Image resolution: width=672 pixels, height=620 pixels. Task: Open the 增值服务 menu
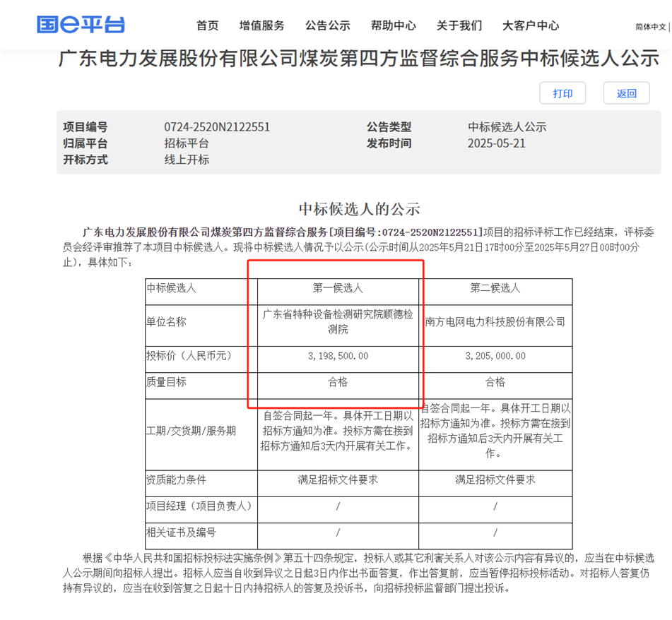(261, 25)
